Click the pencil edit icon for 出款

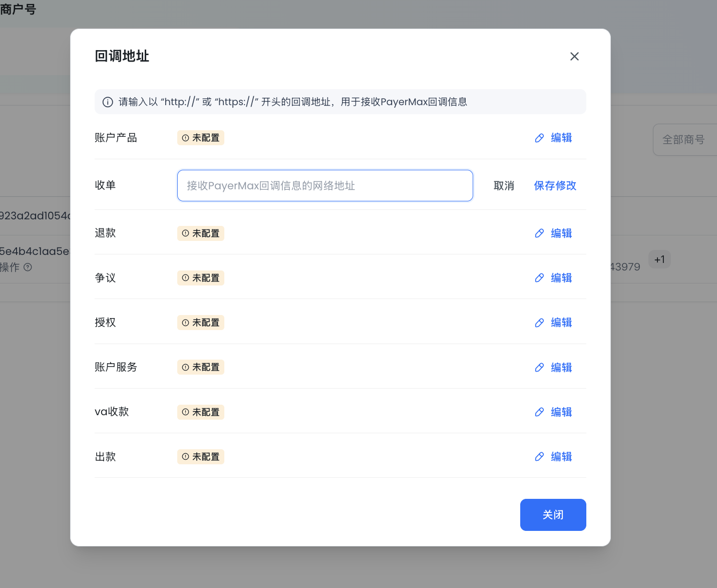click(539, 457)
